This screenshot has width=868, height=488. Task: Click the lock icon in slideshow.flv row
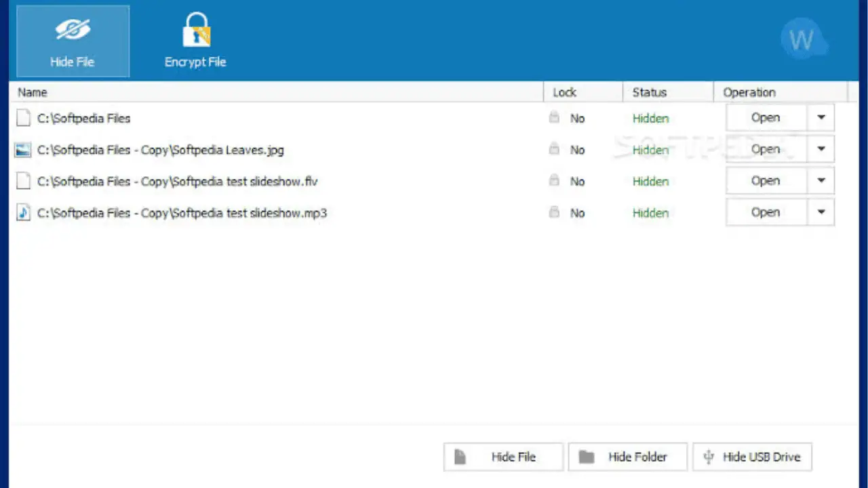(x=554, y=181)
